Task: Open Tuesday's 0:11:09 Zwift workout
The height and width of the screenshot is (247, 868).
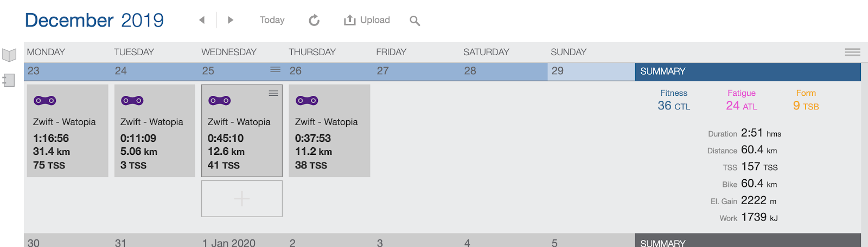Action: tap(155, 138)
